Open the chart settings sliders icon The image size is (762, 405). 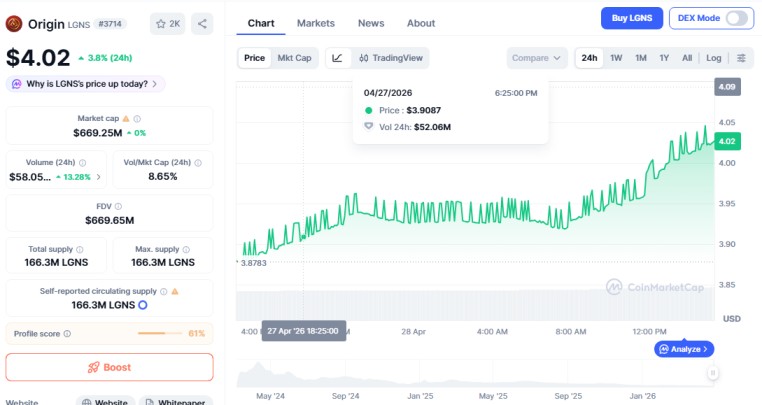[x=741, y=58]
